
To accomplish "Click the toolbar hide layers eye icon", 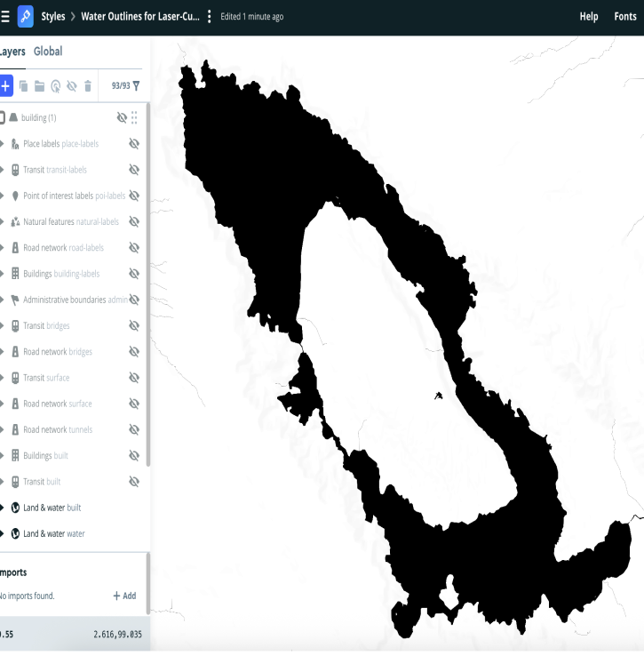I will click(x=72, y=86).
